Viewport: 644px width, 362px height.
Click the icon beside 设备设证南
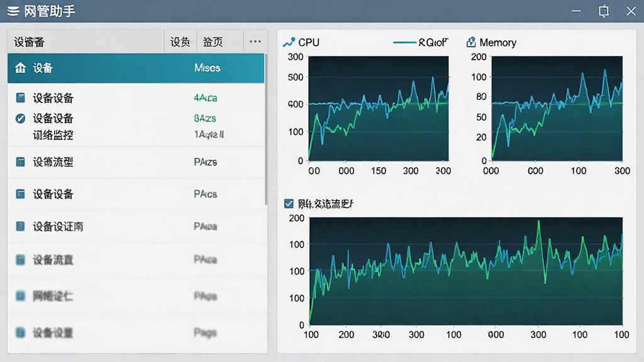[20, 226]
